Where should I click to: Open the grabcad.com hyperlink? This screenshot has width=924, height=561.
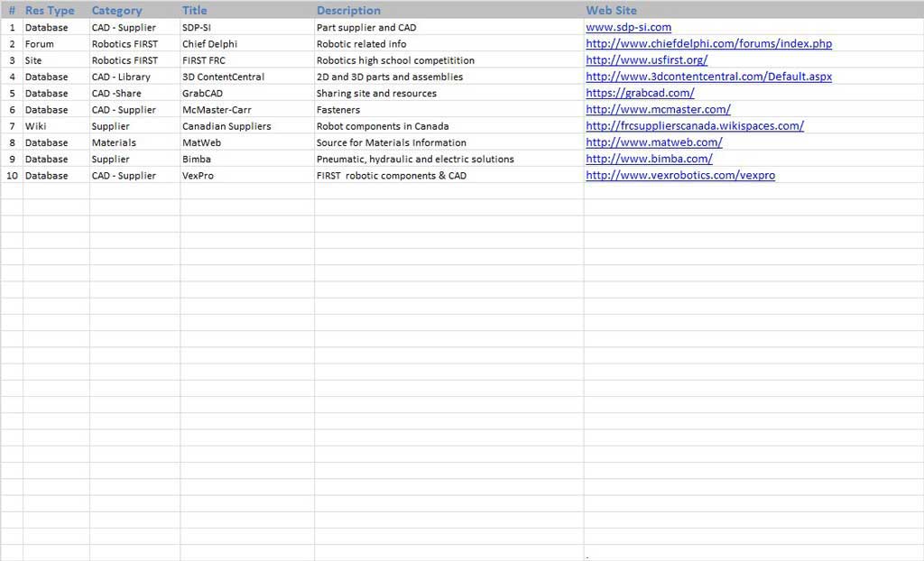click(640, 93)
